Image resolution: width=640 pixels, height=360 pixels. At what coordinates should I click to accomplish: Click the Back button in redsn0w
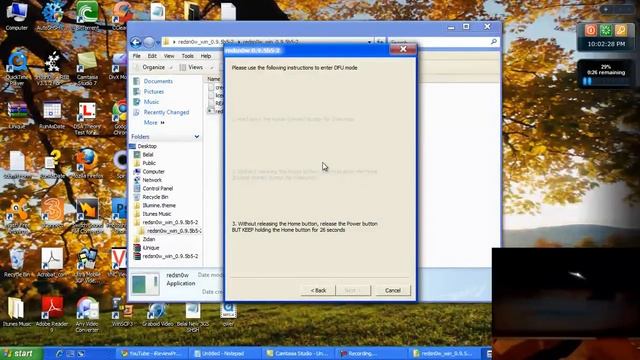318,290
